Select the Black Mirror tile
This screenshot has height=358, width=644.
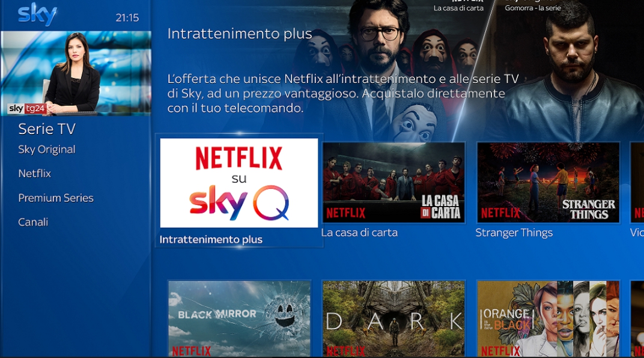pyautogui.click(x=240, y=319)
